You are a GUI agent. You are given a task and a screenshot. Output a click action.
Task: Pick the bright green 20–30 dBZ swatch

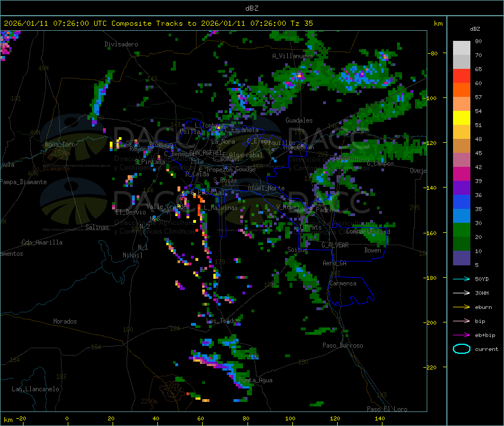click(461, 230)
